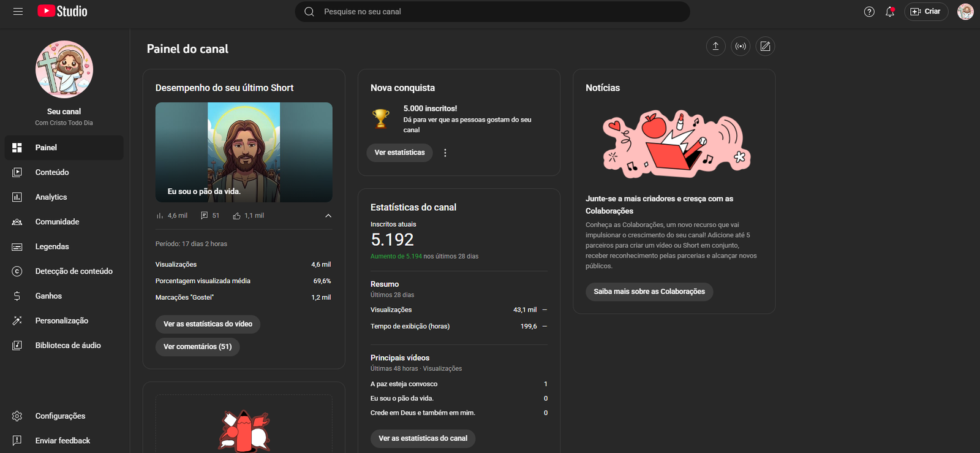Open the Criar create menu
The width and height of the screenshot is (980, 453).
925,12
